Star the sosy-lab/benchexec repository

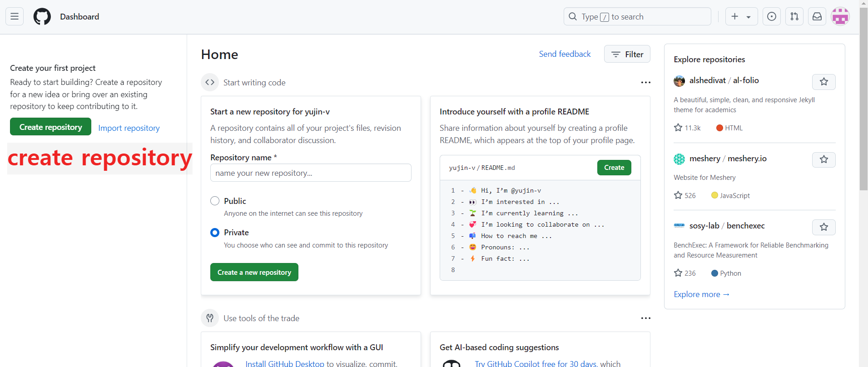pyautogui.click(x=824, y=227)
